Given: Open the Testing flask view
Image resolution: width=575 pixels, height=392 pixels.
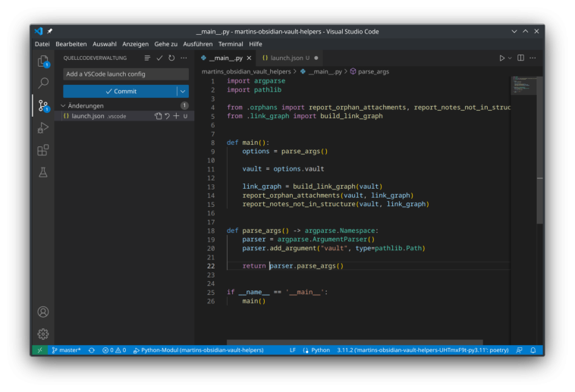Looking at the screenshot, I should pyautogui.click(x=43, y=172).
